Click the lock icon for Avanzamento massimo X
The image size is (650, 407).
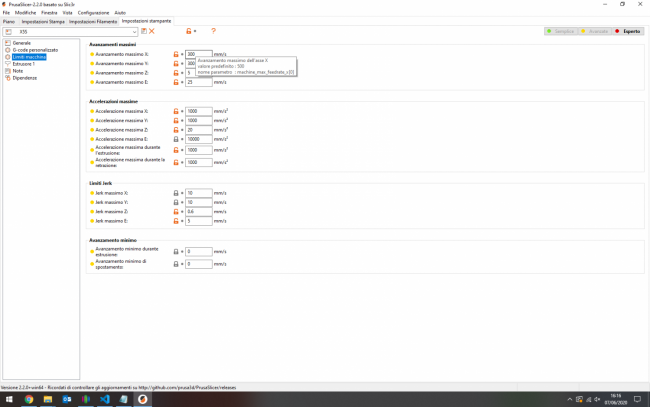click(x=176, y=54)
